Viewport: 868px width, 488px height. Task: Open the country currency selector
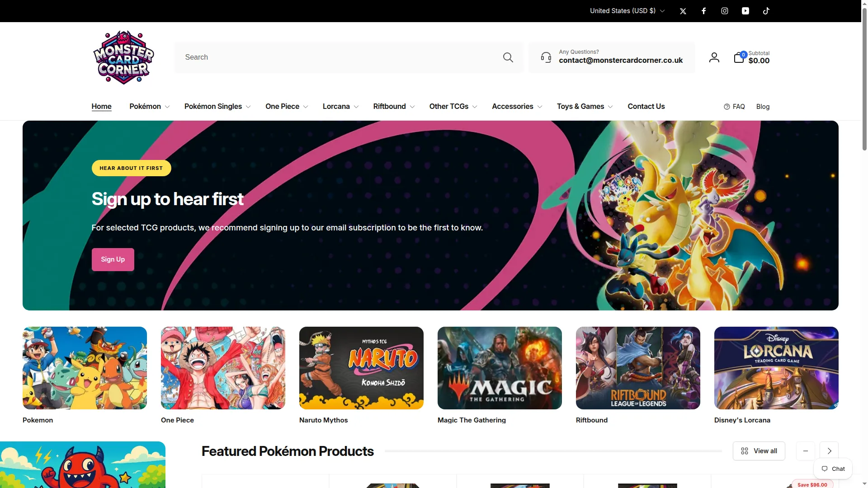(627, 11)
